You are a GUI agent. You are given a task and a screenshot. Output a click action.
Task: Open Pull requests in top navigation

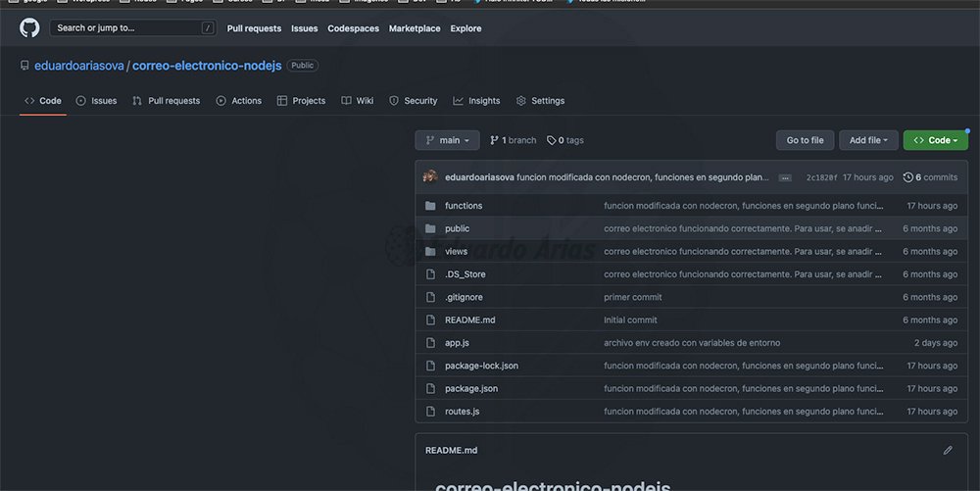tap(254, 28)
